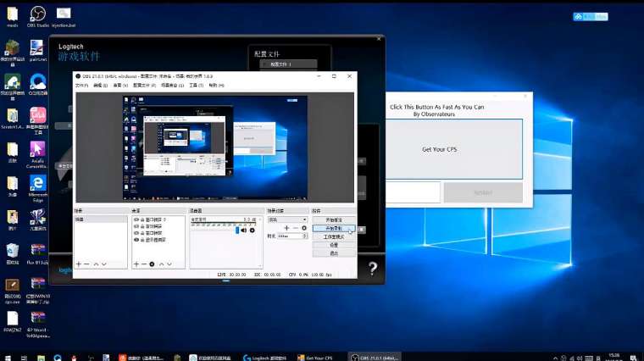Toggle visibility of 窗口捕获 3 source
This screenshot has width=644, height=361.
[x=136, y=219]
